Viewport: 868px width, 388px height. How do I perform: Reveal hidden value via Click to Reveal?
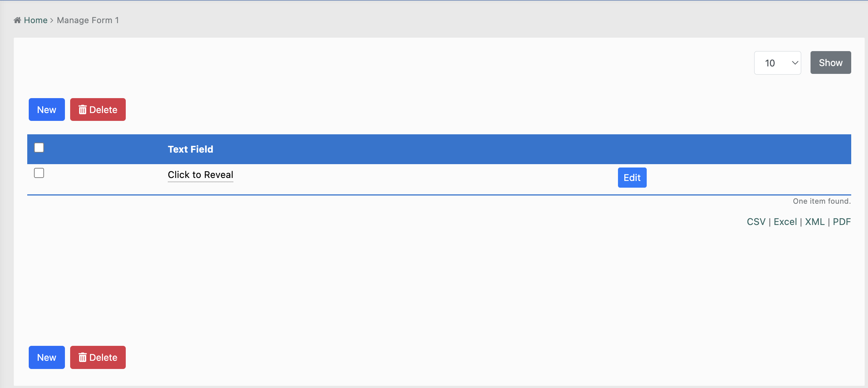tap(200, 175)
